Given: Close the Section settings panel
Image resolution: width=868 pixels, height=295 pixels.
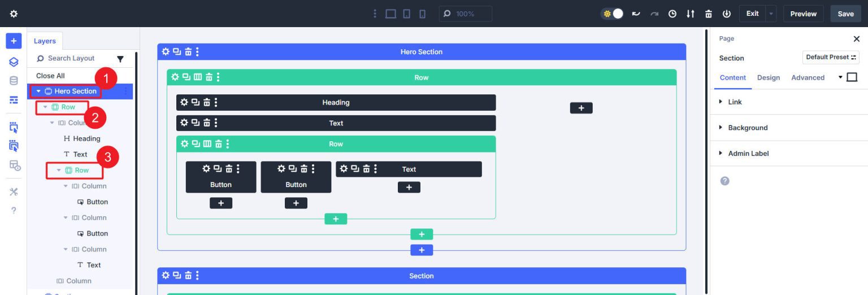Looking at the screenshot, I should point(856,39).
